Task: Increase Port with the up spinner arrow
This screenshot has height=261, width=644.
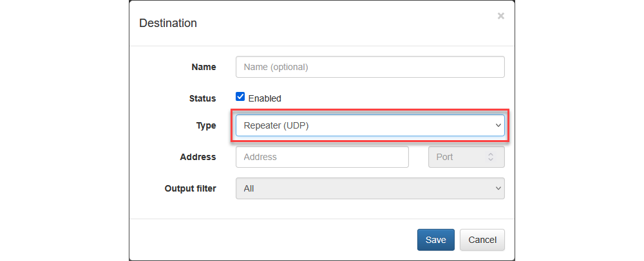Action: 491,154
